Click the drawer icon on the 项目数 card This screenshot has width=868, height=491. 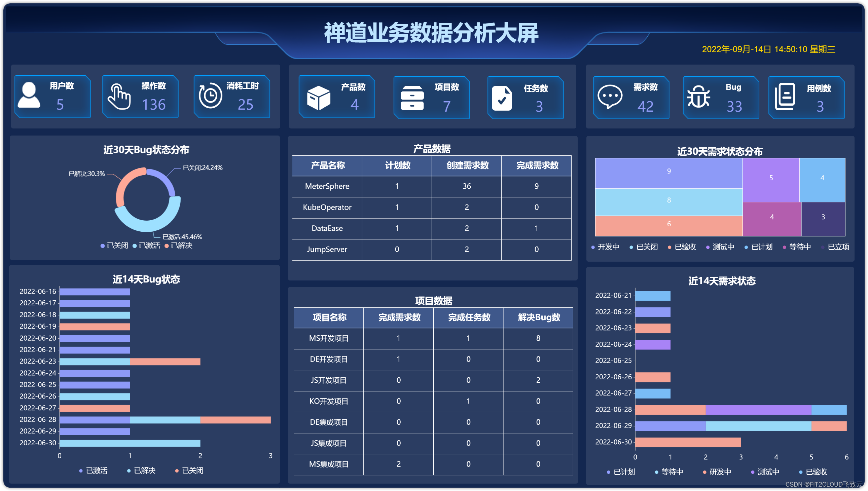click(412, 98)
